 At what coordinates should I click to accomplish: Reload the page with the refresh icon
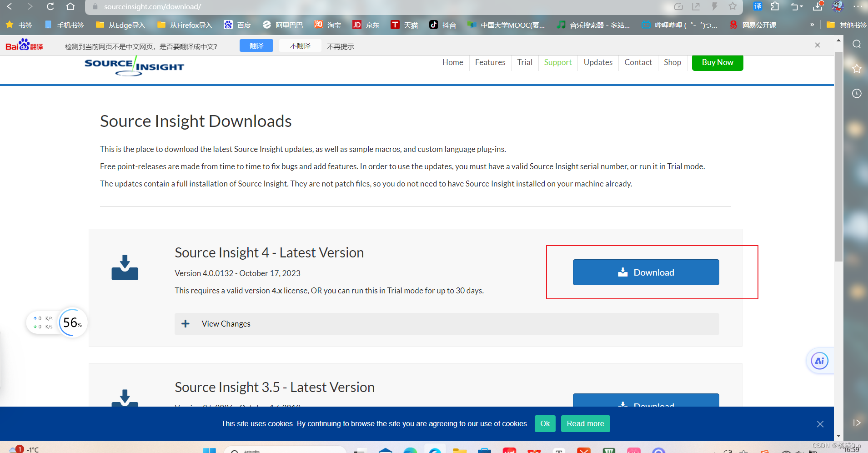click(x=50, y=6)
